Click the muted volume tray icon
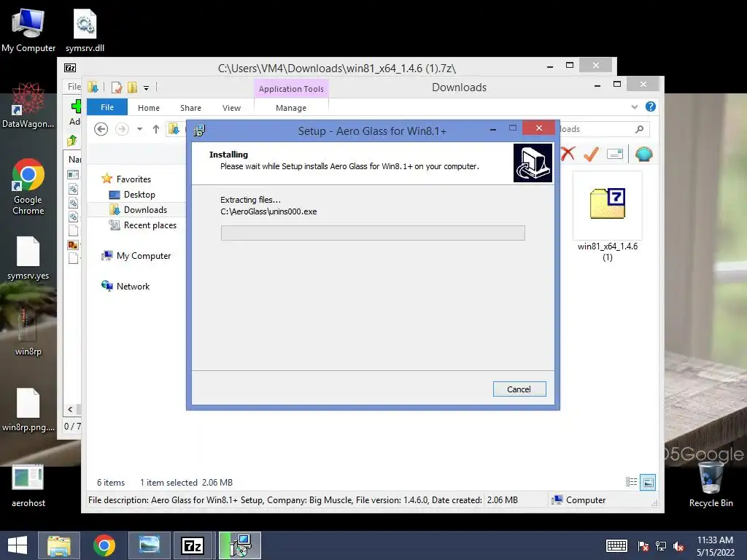The height and width of the screenshot is (560, 747). [679, 546]
